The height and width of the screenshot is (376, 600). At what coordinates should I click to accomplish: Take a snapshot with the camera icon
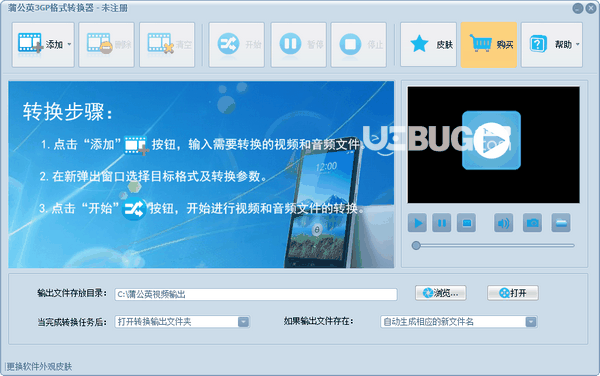532,223
